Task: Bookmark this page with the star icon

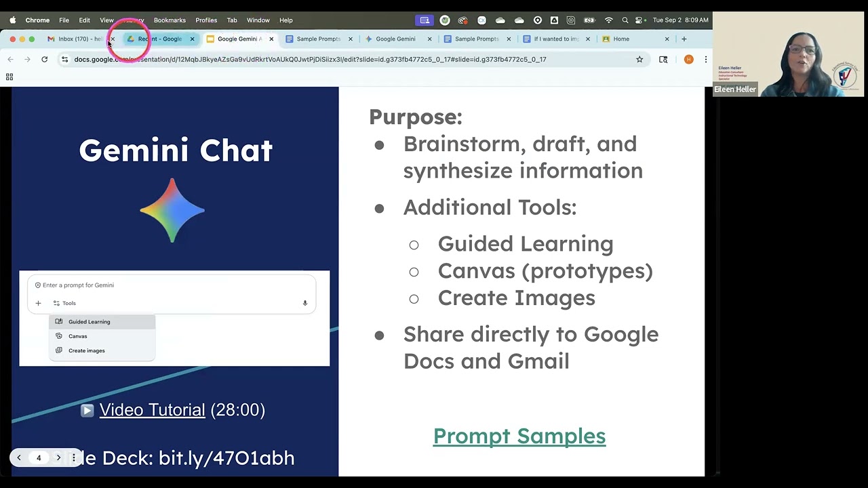Action: tap(639, 60)
